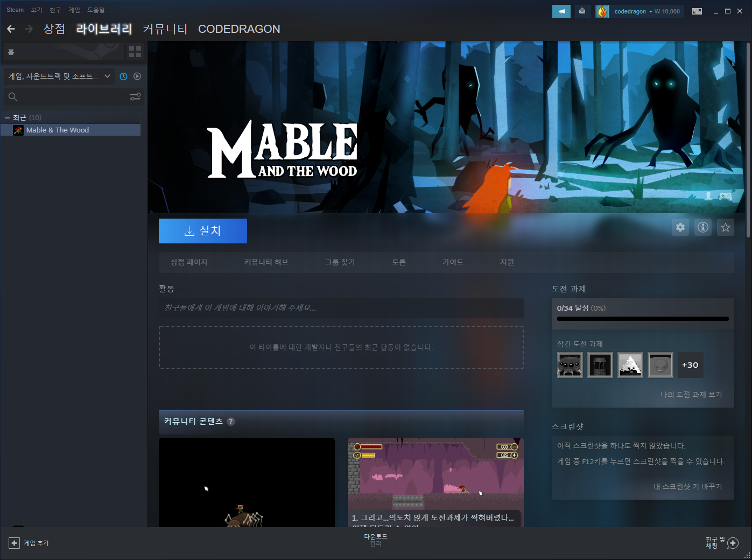Open the dark spider community screenshot
The height and width of the screenshot is (560, 752).
247,482
